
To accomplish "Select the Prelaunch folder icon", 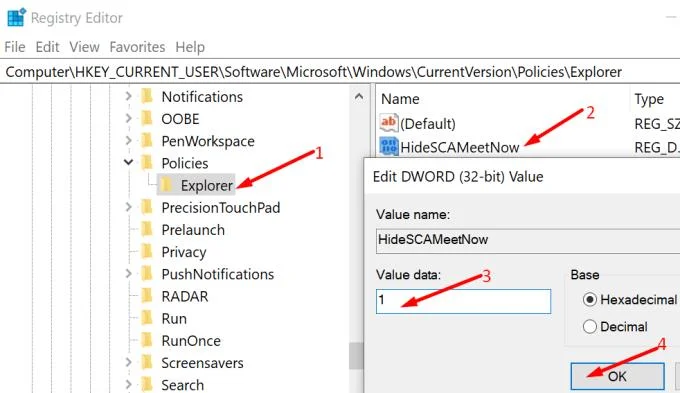I will pos(147,229).
